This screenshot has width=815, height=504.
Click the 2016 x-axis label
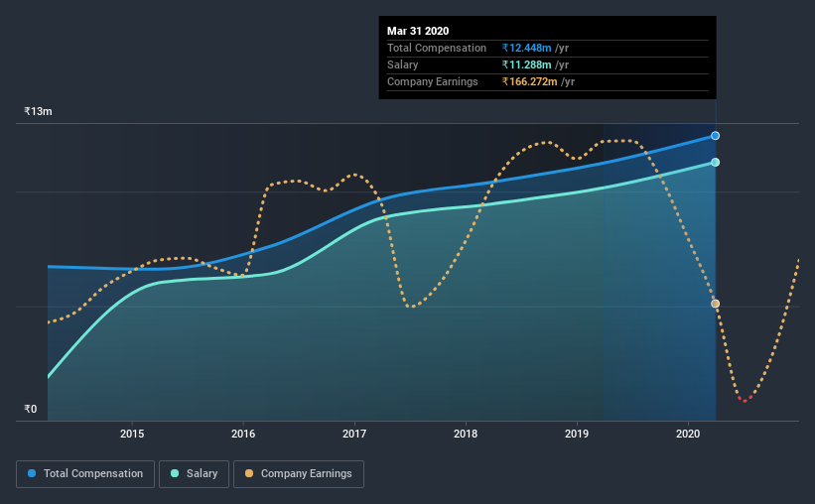(243, 434)
